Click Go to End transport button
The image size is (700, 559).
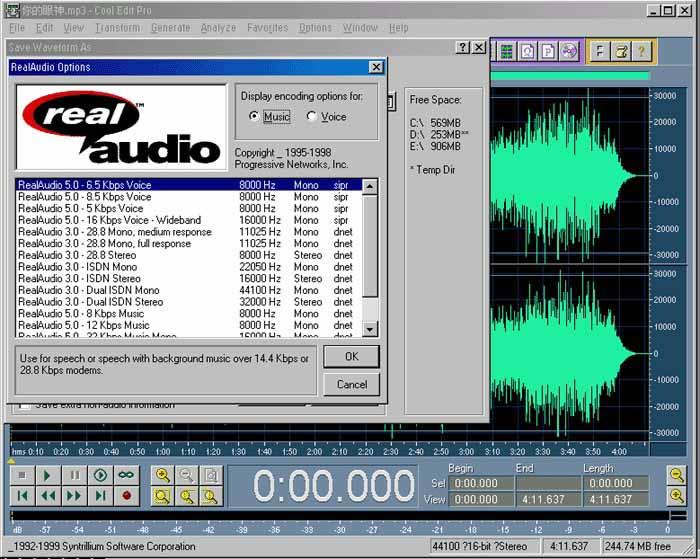(100, 495)
